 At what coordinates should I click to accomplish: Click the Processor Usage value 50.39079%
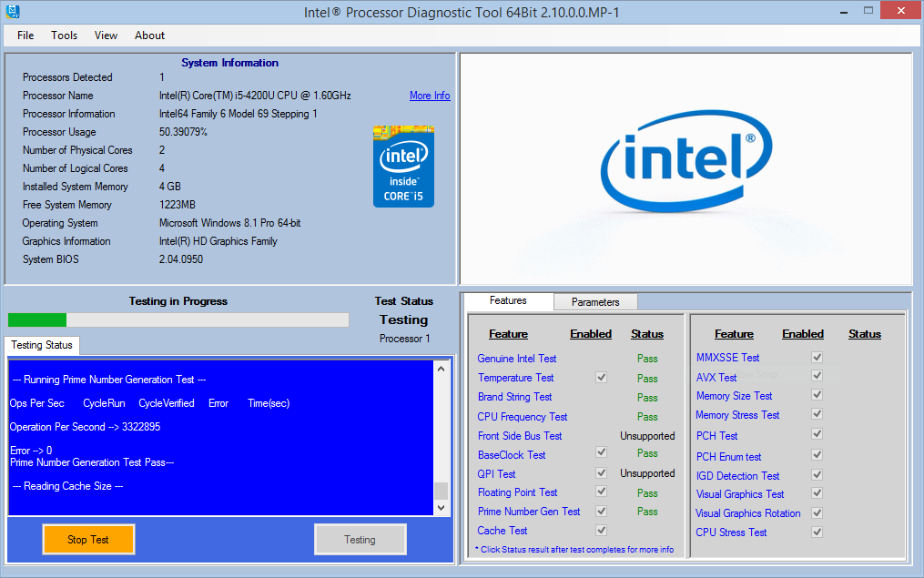tap(183, 132)
